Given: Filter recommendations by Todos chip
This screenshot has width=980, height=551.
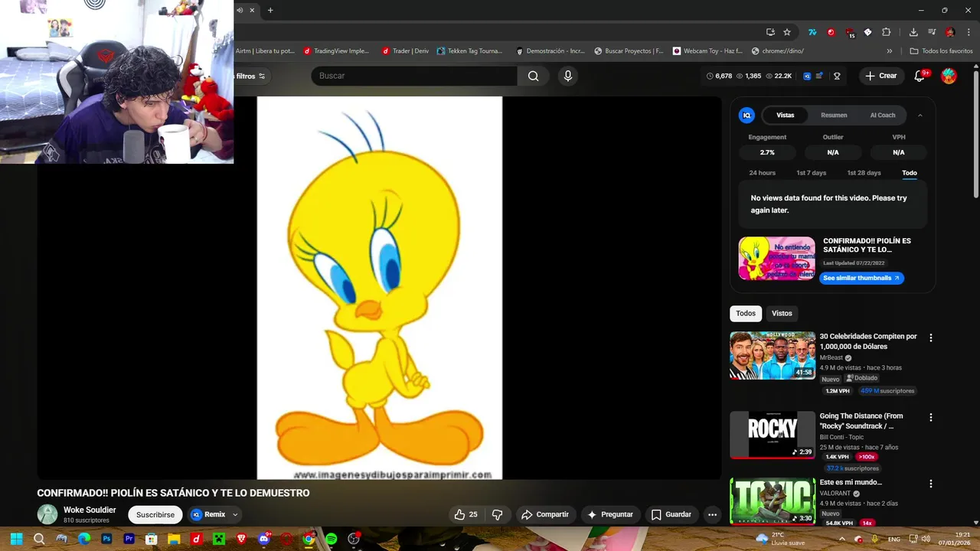Looking at the screenshot, I should [746, 313].
